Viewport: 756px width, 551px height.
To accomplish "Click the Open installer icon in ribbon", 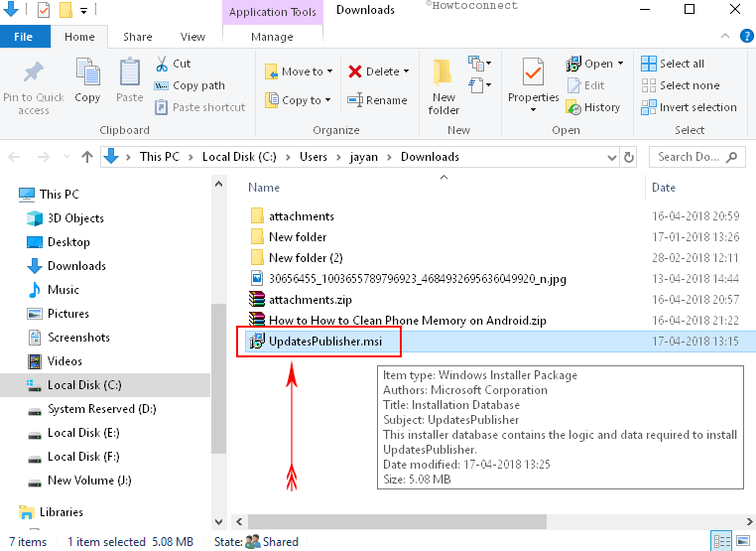I will click(573, 64).
